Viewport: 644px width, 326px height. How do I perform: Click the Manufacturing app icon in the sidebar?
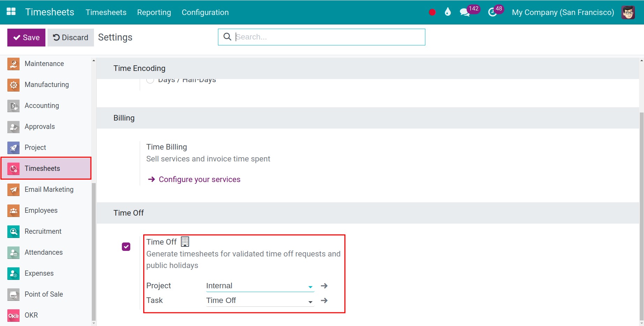tap(13, 85)
